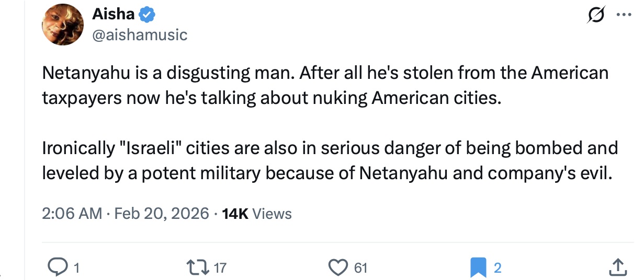
Task: Toggle the blue bookmark icon off
Action: point(478,267)
